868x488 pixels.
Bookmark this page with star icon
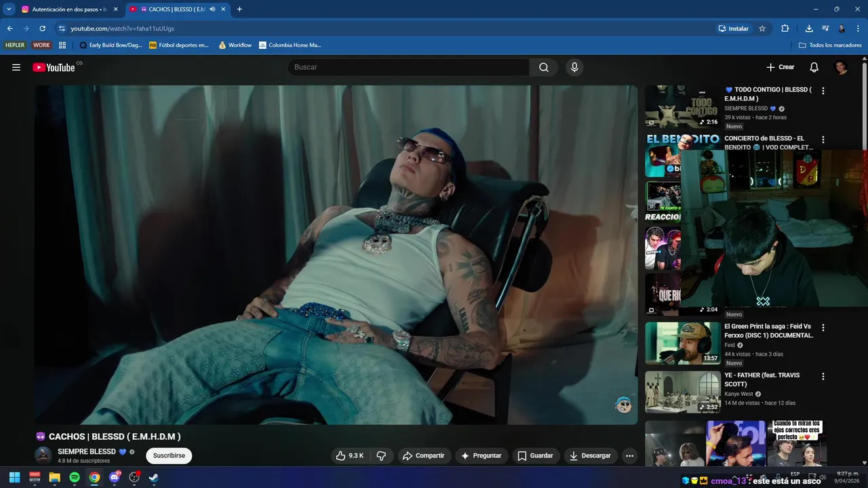762,28
